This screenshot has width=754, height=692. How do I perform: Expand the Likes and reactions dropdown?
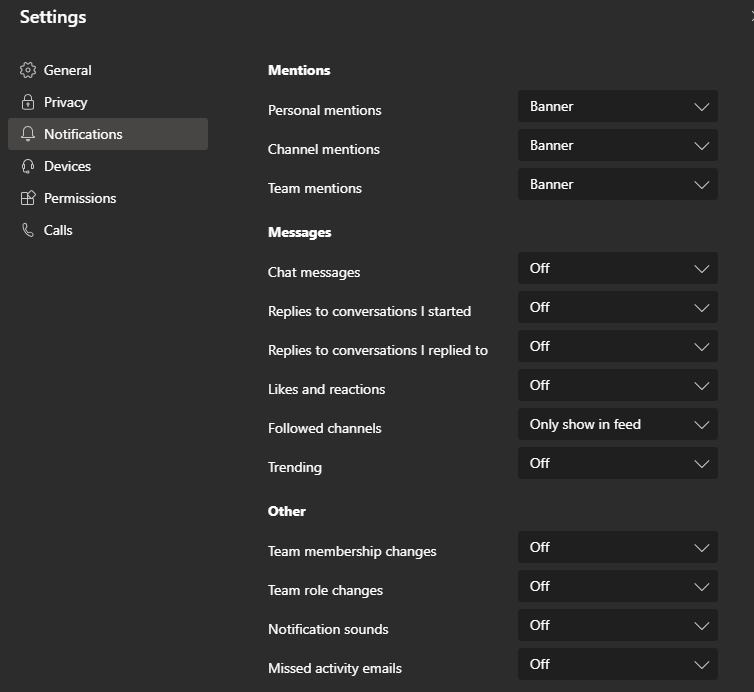[617, 385]
